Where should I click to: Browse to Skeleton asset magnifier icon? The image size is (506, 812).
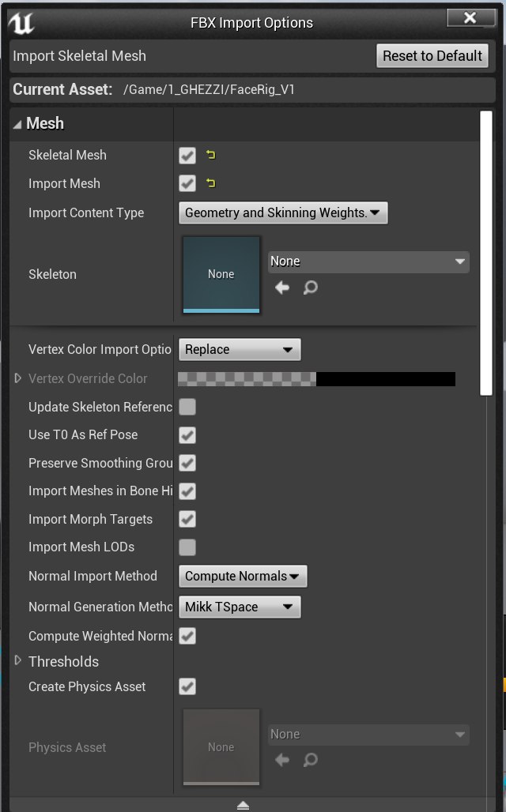coord(310,288)
